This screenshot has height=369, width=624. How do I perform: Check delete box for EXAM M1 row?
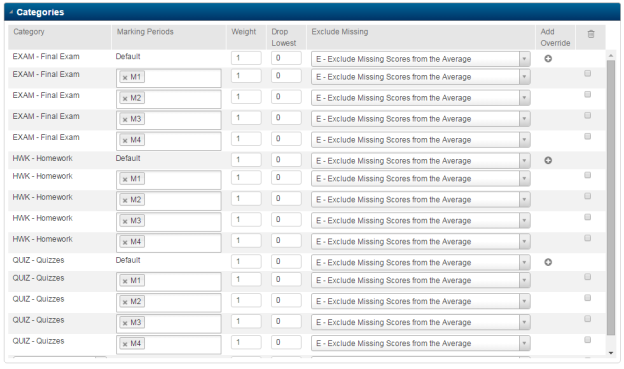click(587, 74)
